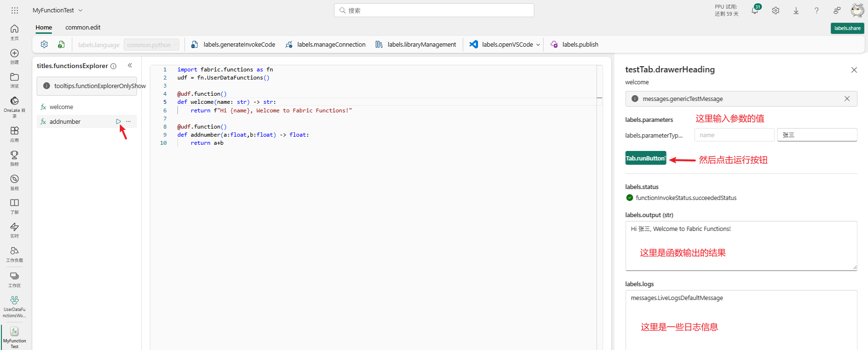Open the app launcher grid icon

[15, 10]
